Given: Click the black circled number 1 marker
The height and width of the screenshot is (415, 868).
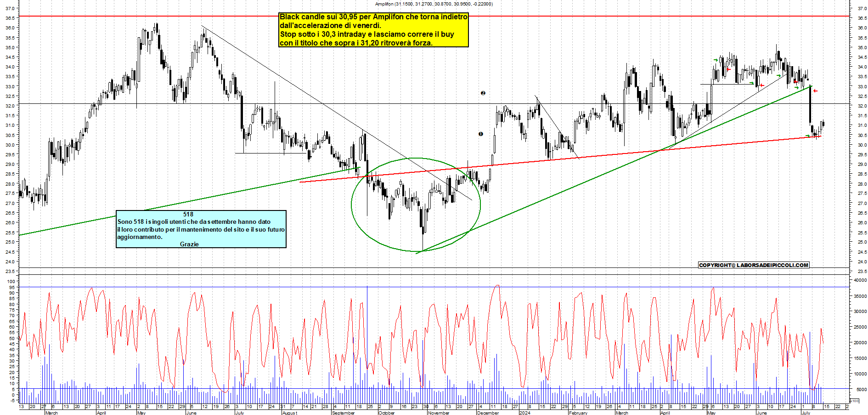Looking at the screenshot, I should click(481, 134).
